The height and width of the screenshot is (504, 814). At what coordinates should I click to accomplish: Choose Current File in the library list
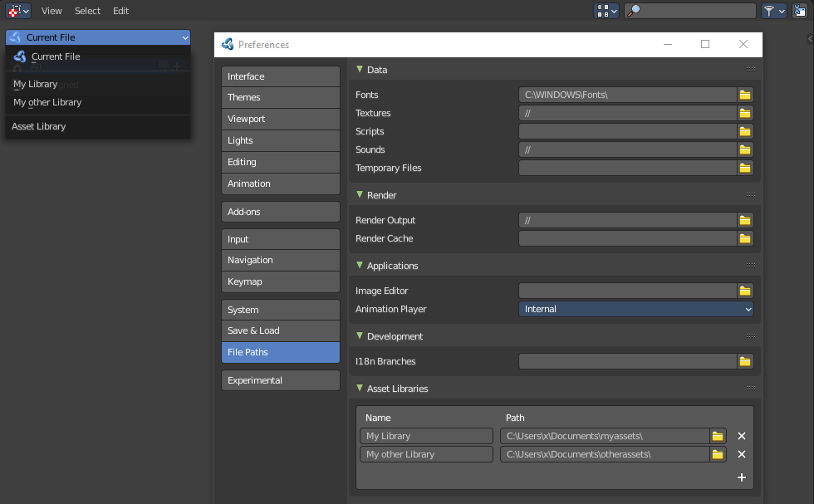pyautogui.click(x=98, y=56)
